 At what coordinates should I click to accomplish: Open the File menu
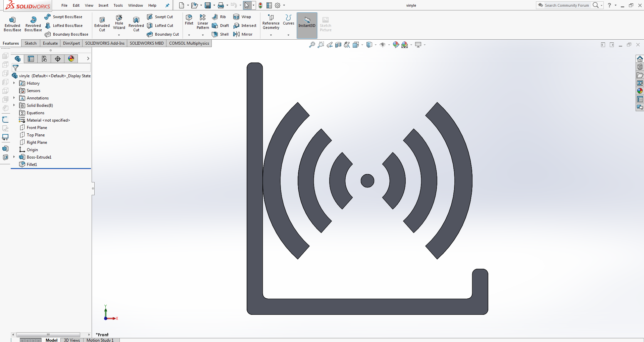click(64, 5)
